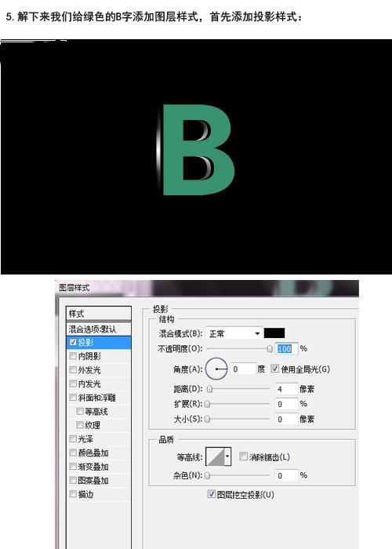The image size is (392, 549).
Task: Enable the 渐变叠加 gradient overlay checkbox
Action: coord(73,467)
